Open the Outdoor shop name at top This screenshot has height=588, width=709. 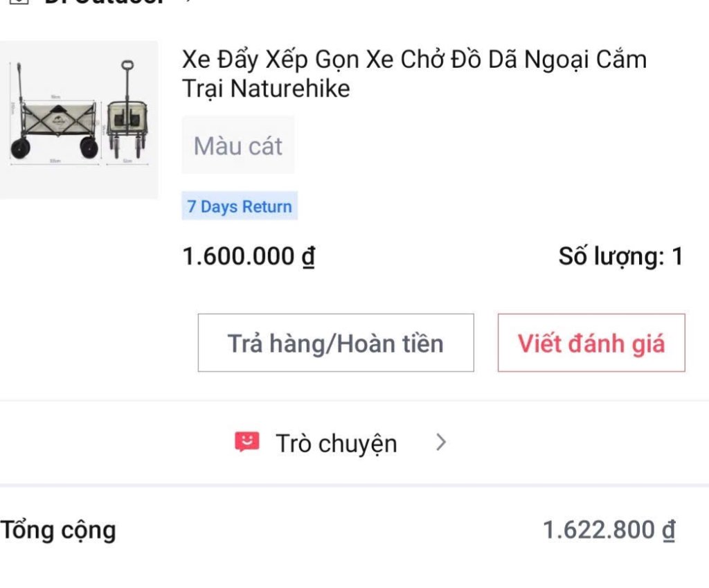point(104,2)
